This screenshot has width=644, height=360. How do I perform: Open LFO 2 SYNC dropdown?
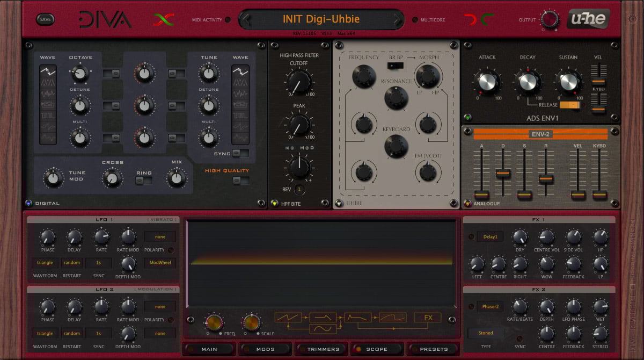[99, 333]
